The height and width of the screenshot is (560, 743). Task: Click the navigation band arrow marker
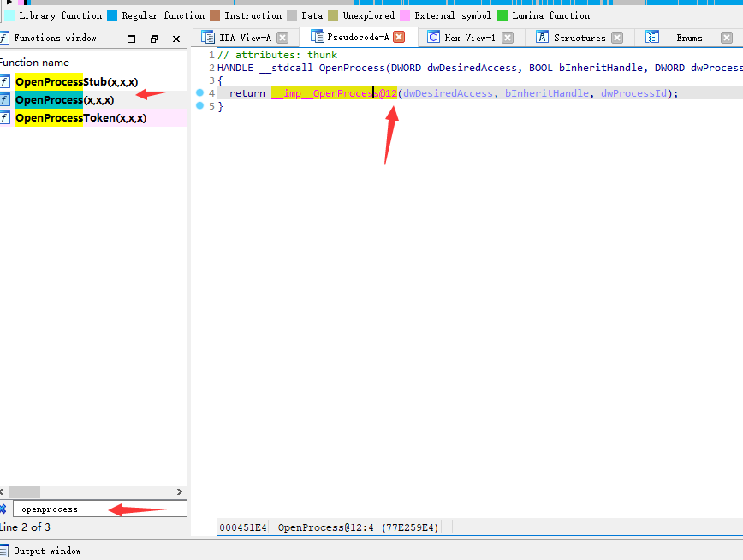coord(9,3)
